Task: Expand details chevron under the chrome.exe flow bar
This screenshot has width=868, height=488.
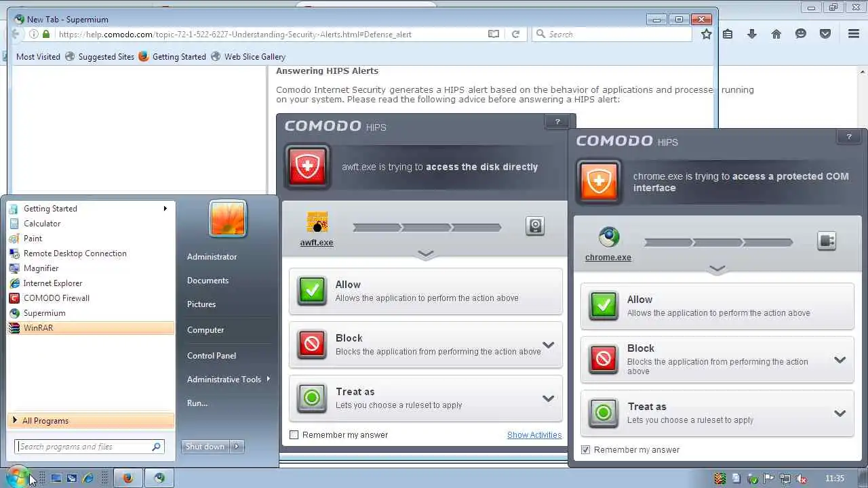Action: pos(717,269)
